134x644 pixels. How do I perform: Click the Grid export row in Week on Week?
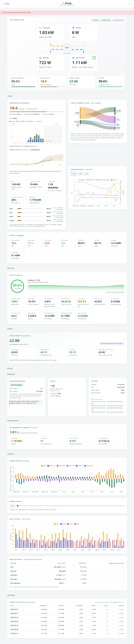67,579
